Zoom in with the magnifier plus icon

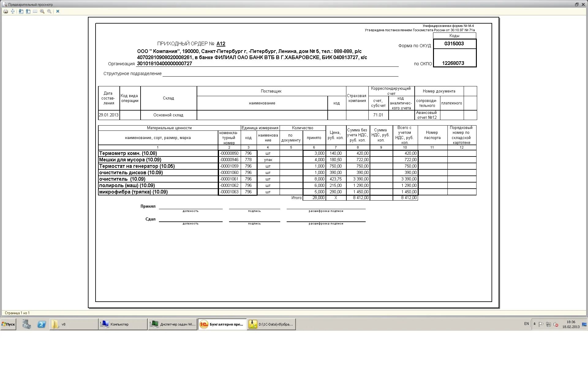pos(42,11)
